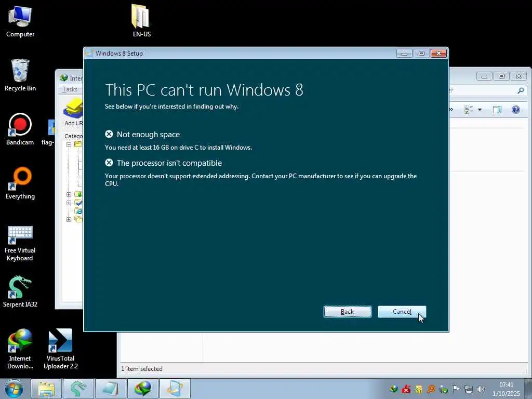Select the EN-US folder on the desktop
This screenshot has height=399, width=532.
pyautogui.click(x=141, y=20)
